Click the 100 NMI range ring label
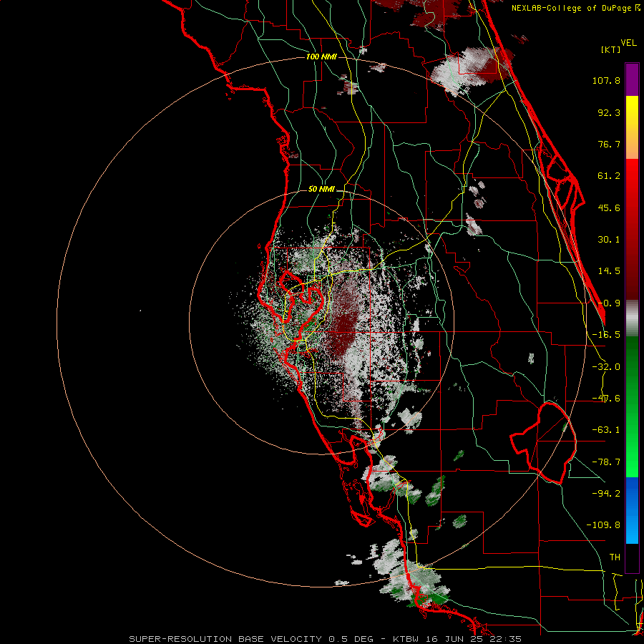This screenshot has height=644, width=644. point(321,57)
